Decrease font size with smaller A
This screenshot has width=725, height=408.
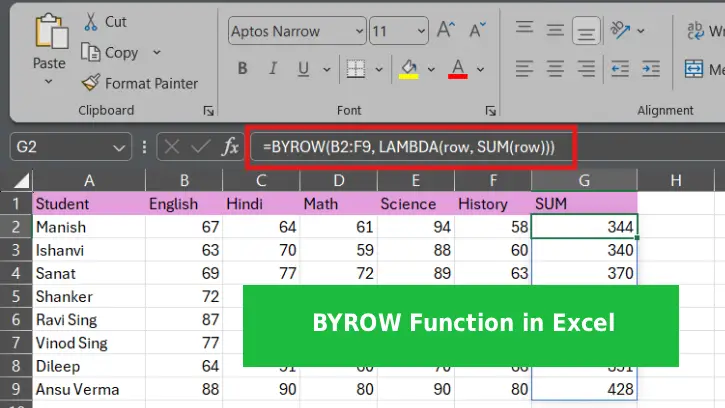click(x=477, y=30)
